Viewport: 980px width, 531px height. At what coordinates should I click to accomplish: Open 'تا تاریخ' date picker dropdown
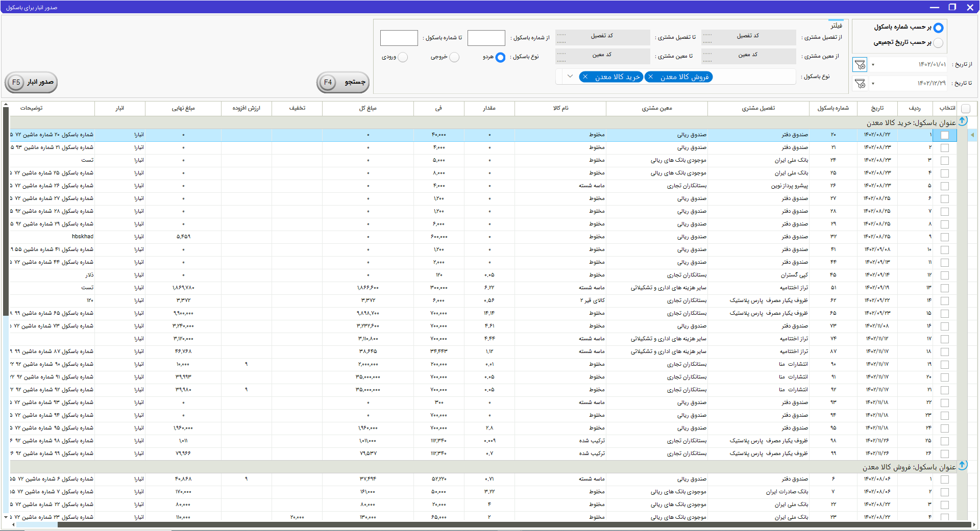point(873,83)
